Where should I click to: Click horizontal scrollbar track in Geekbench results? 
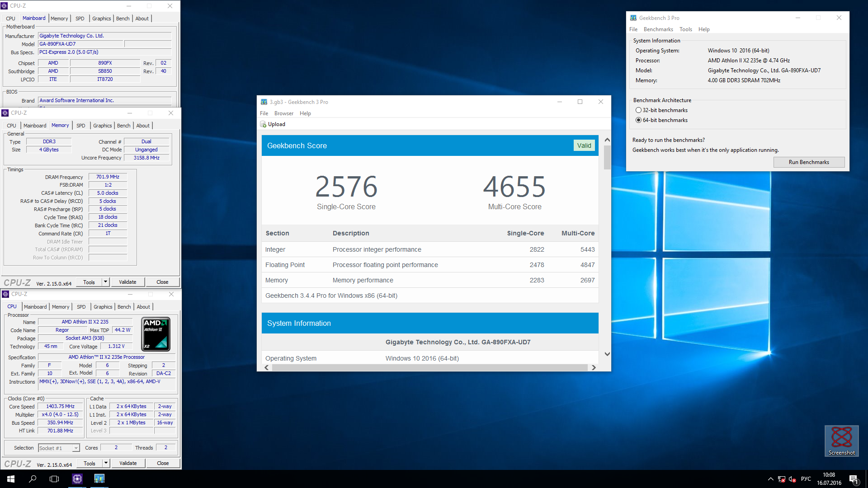point(429,368)
